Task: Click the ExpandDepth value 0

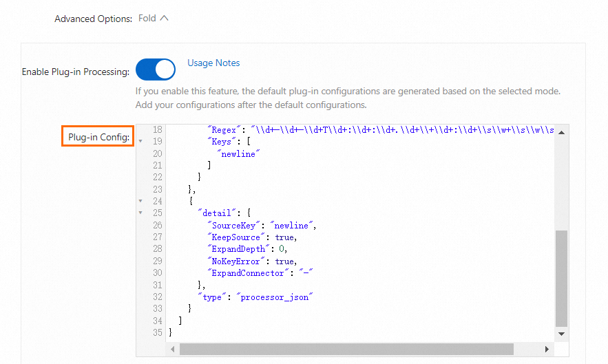Action: point(282,249)
